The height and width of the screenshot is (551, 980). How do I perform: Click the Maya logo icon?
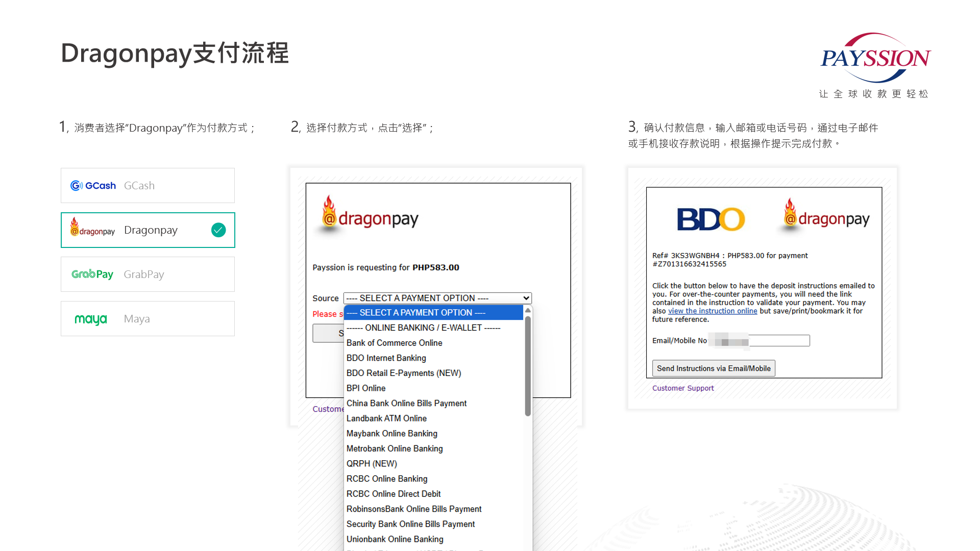[x=91, y=319]
